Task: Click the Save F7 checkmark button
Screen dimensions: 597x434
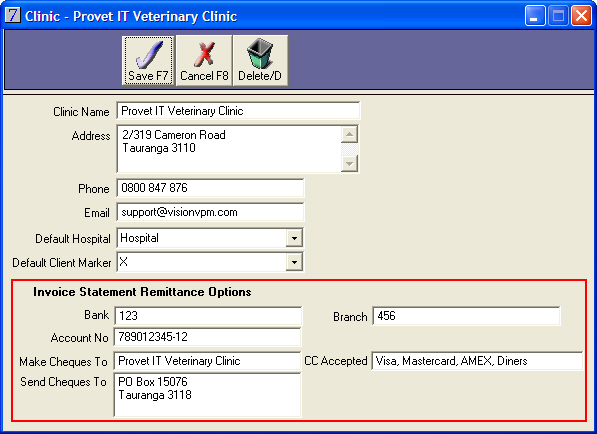Action: [x=148, y=60]
